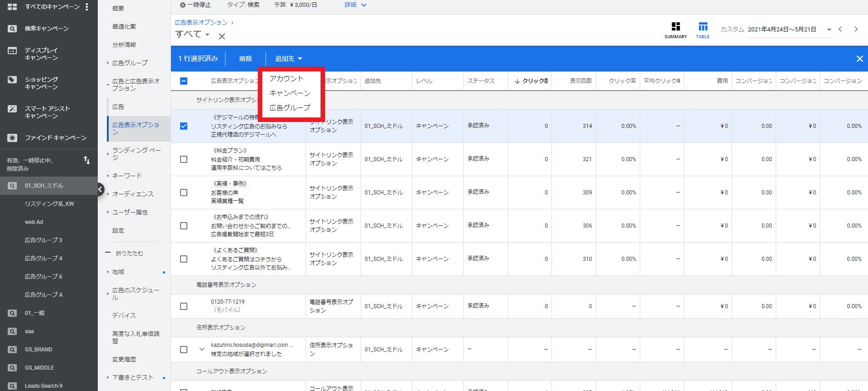Choose キャンペーン from the 追加先 menu
This screenshot has width=868, height=391.
point(290,93)
